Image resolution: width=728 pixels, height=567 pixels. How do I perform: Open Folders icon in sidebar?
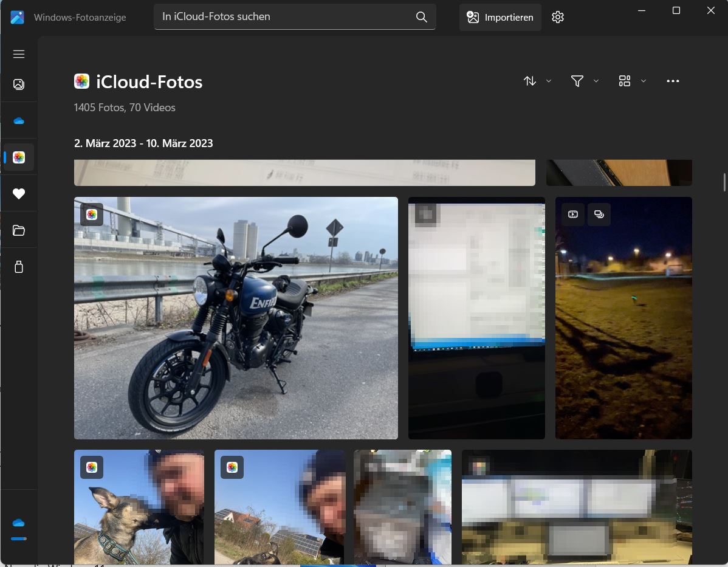(19, 230)
